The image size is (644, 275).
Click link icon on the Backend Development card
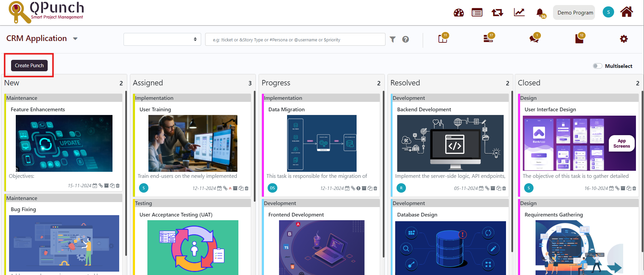[487, 188]
